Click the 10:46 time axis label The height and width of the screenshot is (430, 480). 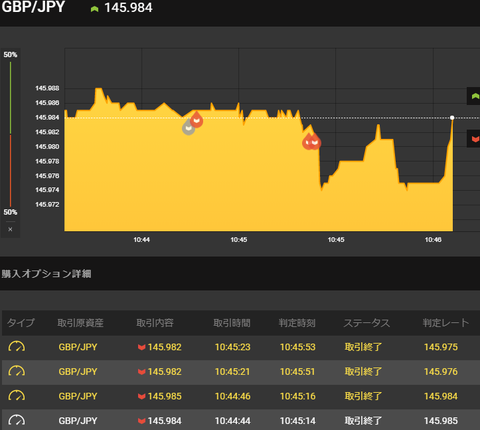coord(433,240)
